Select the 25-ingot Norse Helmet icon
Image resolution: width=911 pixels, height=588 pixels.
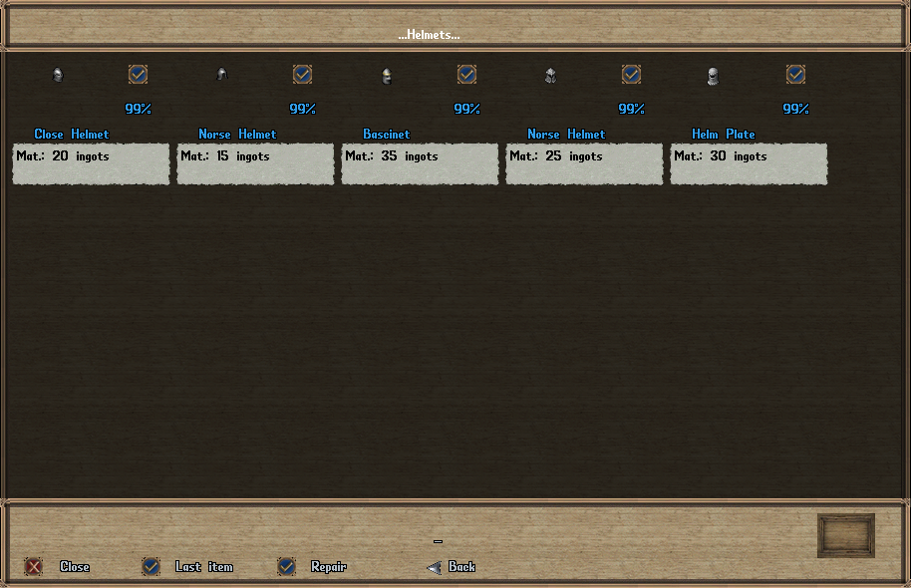click(551, 75)
